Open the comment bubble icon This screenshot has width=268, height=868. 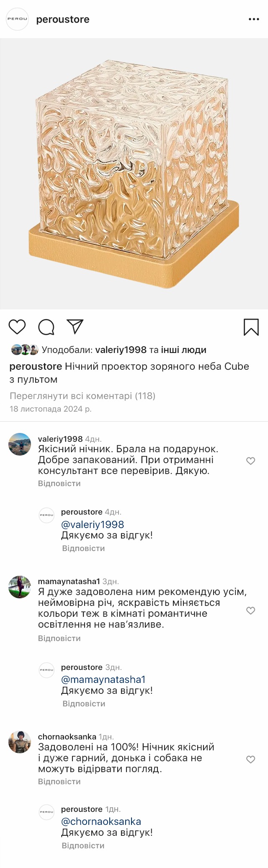46,327
